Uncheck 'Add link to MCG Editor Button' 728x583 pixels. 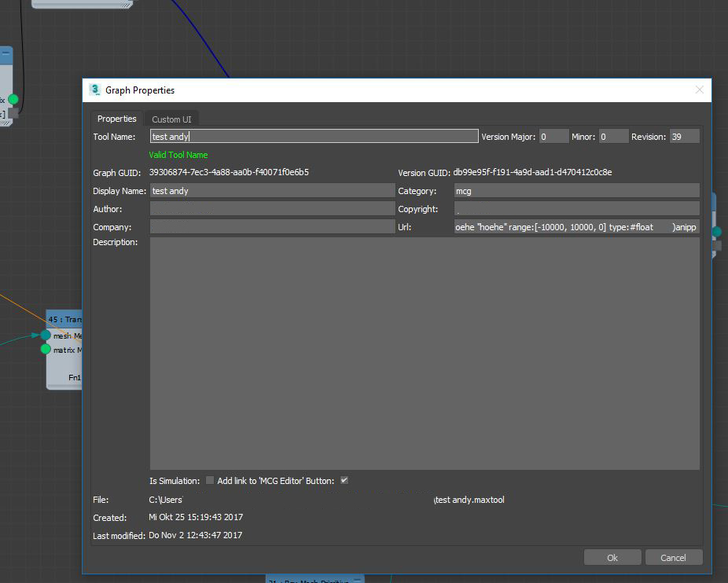click(344, 480)
